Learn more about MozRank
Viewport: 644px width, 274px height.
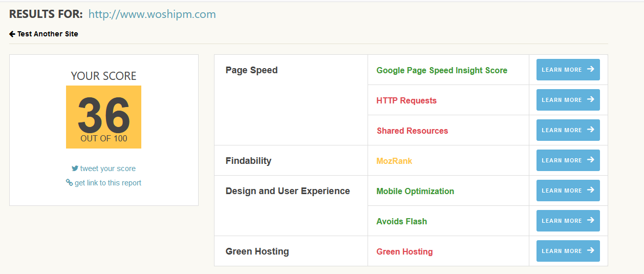(x=568, y=160)
